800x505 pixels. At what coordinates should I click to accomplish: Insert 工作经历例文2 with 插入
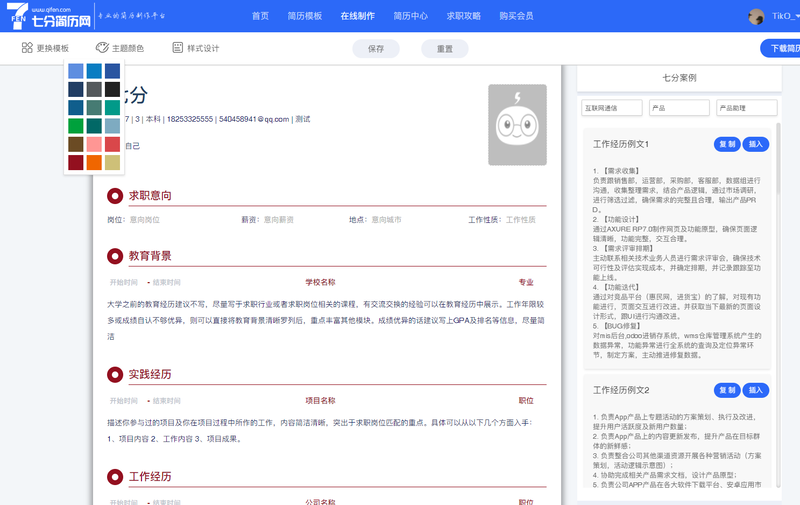[756, 390]
